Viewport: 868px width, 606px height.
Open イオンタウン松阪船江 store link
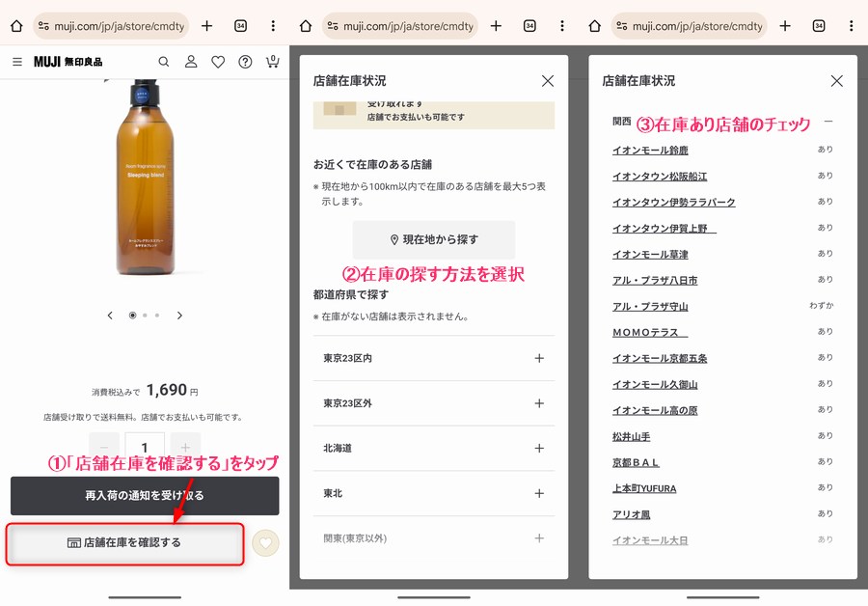point(660,177)
